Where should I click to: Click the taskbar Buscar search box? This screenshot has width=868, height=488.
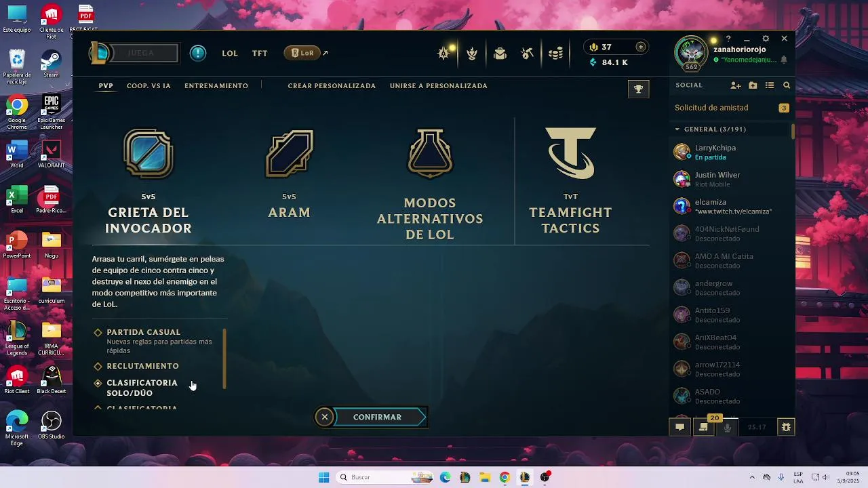(384, 477)
